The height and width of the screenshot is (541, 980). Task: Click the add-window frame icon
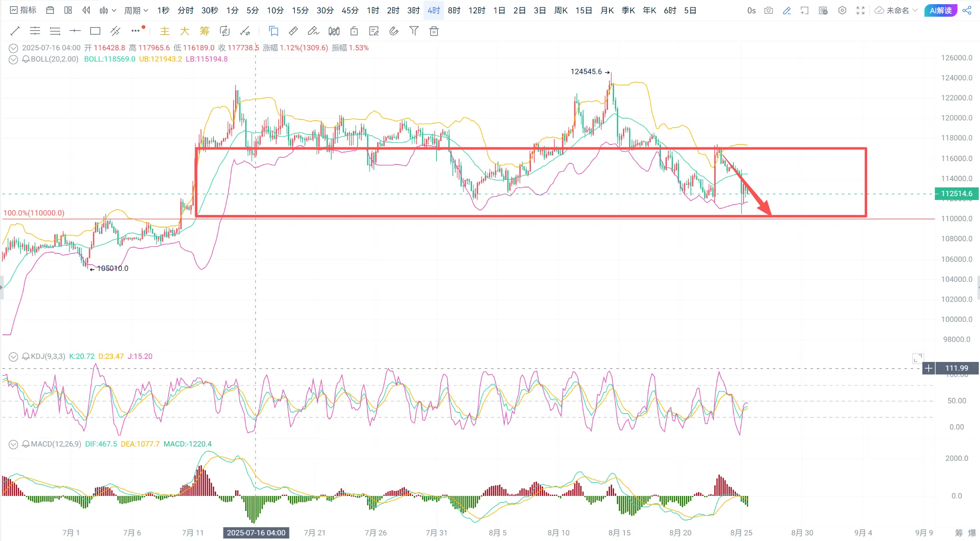pos(805,10)
